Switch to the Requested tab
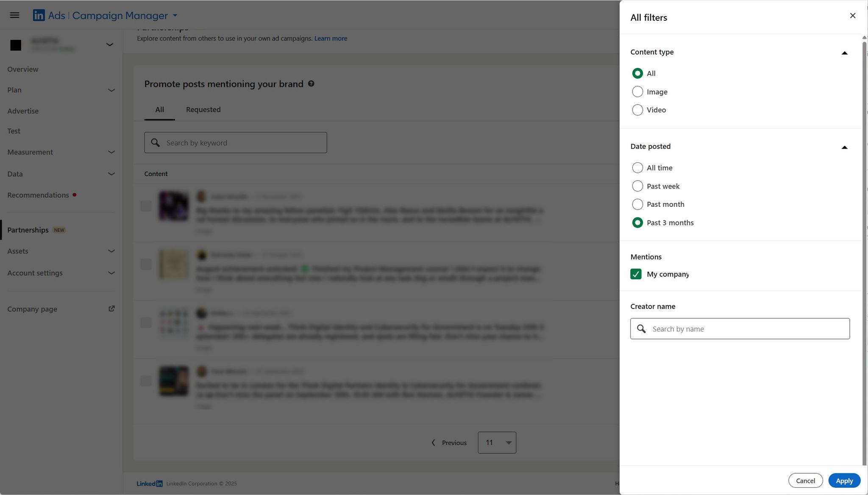This screenshot has height=495, width=868. click(x=203, y=109)
